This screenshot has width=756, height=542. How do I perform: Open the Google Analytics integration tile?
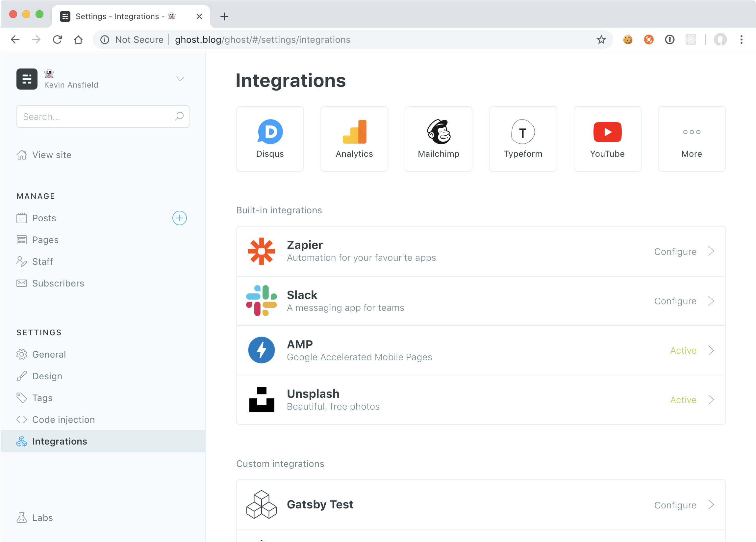(354, 139)
